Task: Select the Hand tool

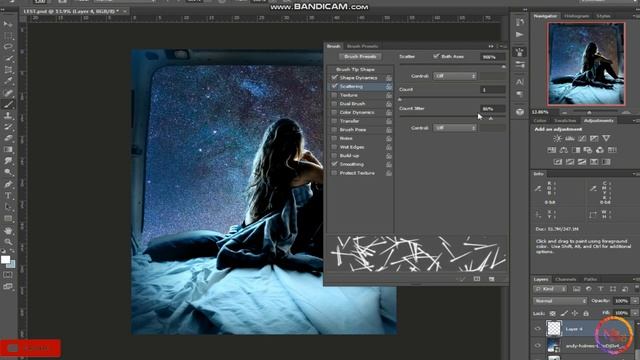Action: pos(8,230)
